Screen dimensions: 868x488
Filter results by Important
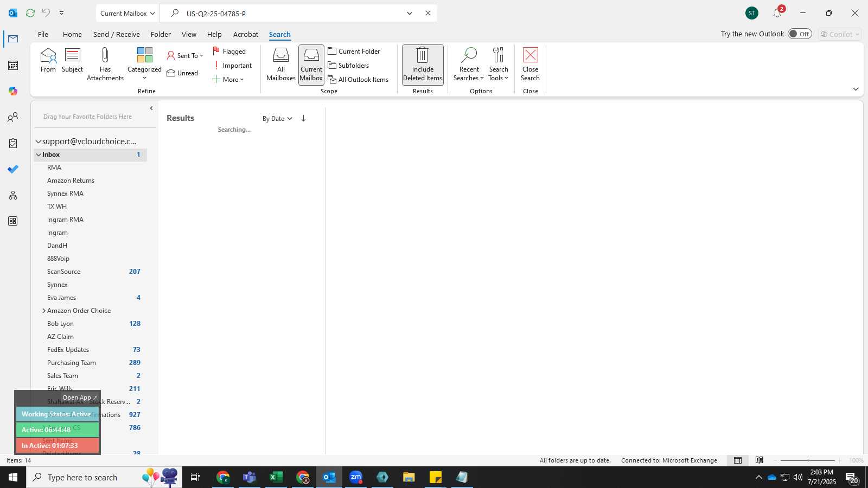(232, 65)
